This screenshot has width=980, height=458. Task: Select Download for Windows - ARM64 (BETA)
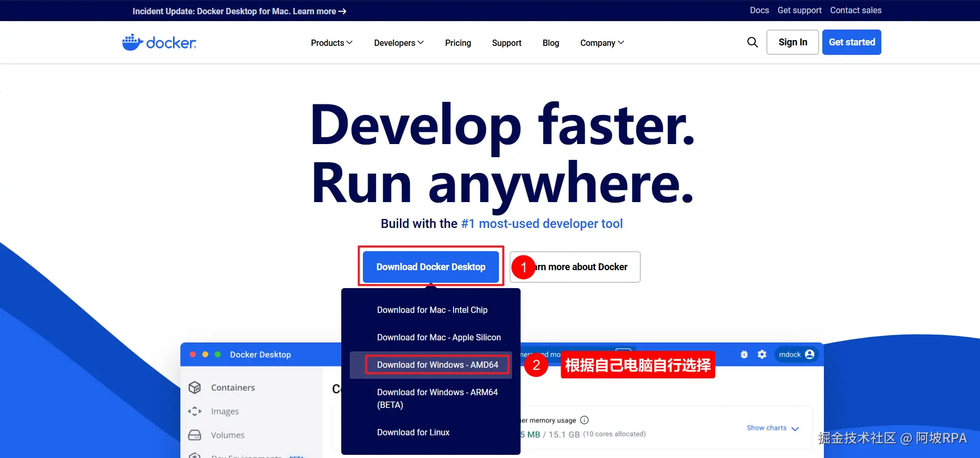pos(437,398)
